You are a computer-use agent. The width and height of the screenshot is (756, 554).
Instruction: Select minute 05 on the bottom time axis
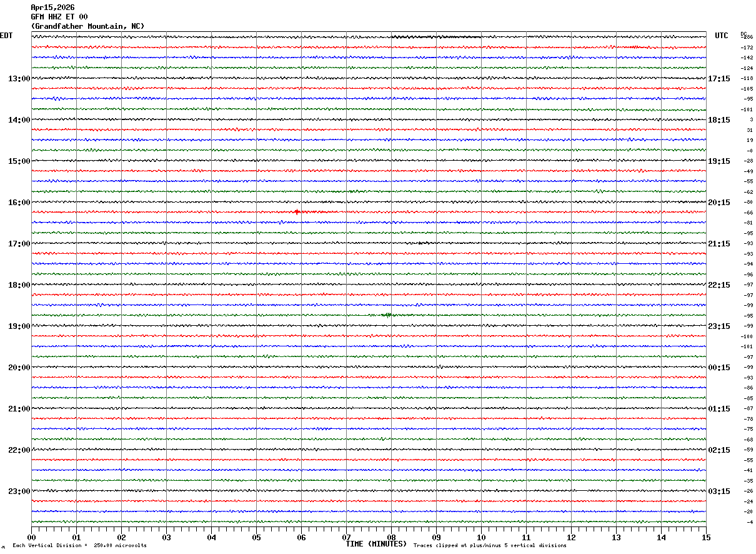(x=256, y=538)
